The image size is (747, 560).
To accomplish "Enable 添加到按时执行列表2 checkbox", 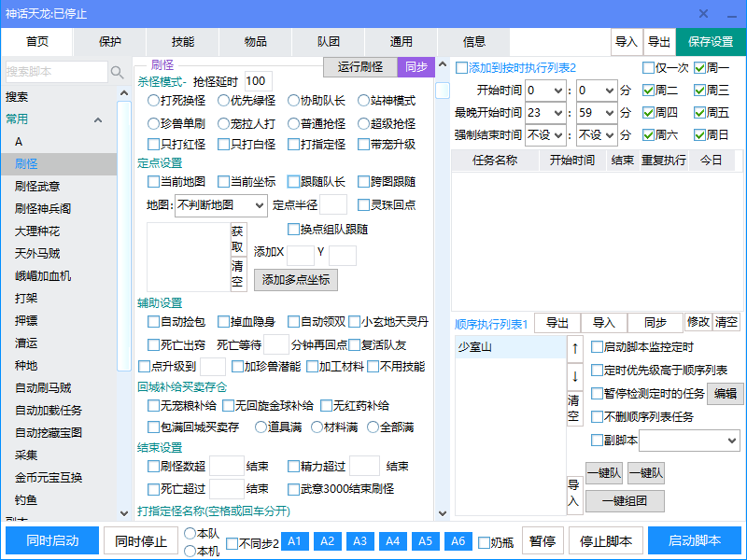I will [x=516, y=67].
